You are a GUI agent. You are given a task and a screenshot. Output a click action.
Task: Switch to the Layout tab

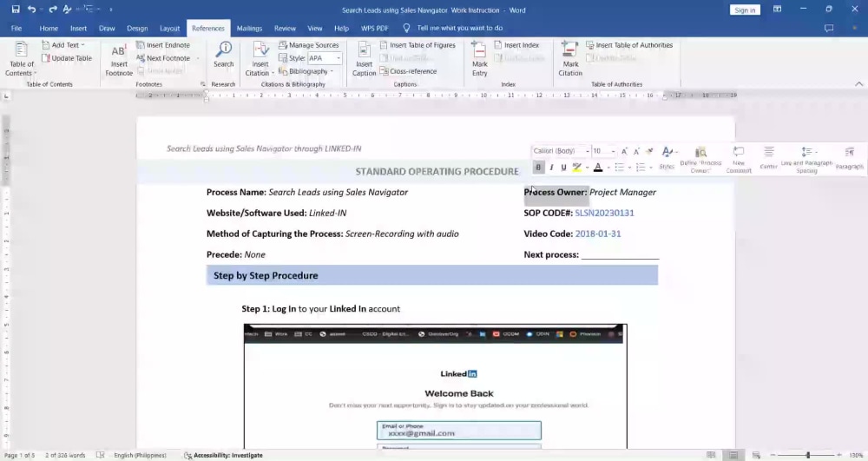[x=169, y=28]
